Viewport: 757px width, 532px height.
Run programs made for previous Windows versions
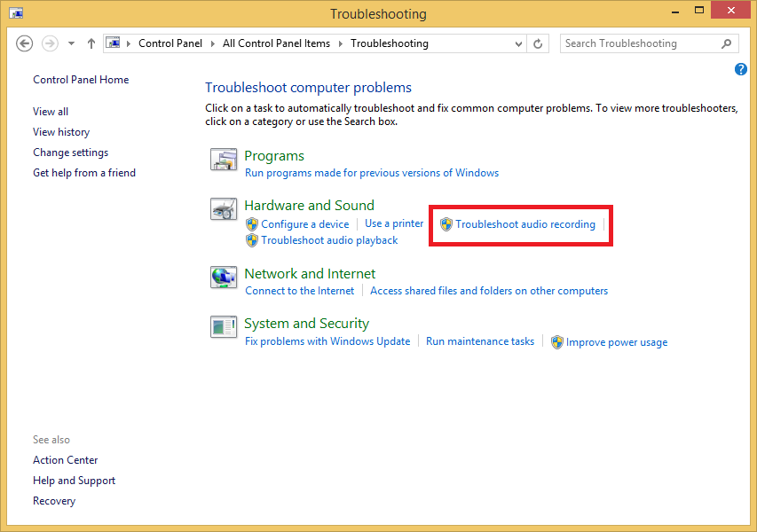(x=372, y=173)
